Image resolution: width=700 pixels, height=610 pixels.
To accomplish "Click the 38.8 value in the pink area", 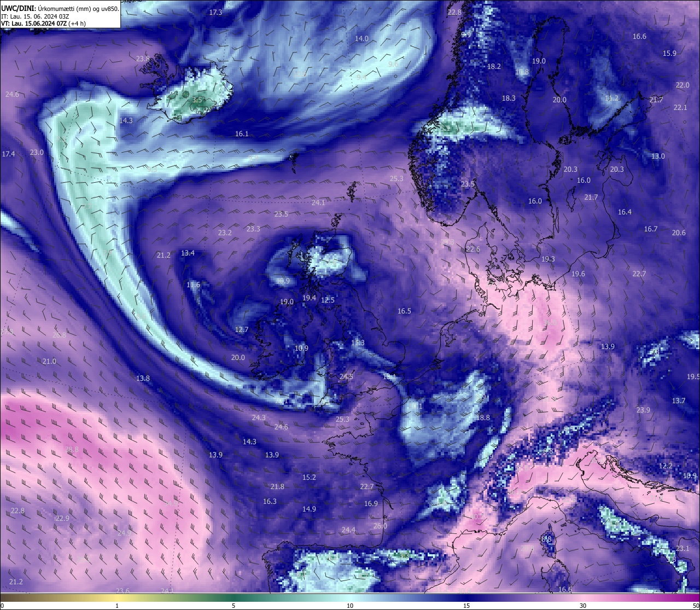I will 72,449.
